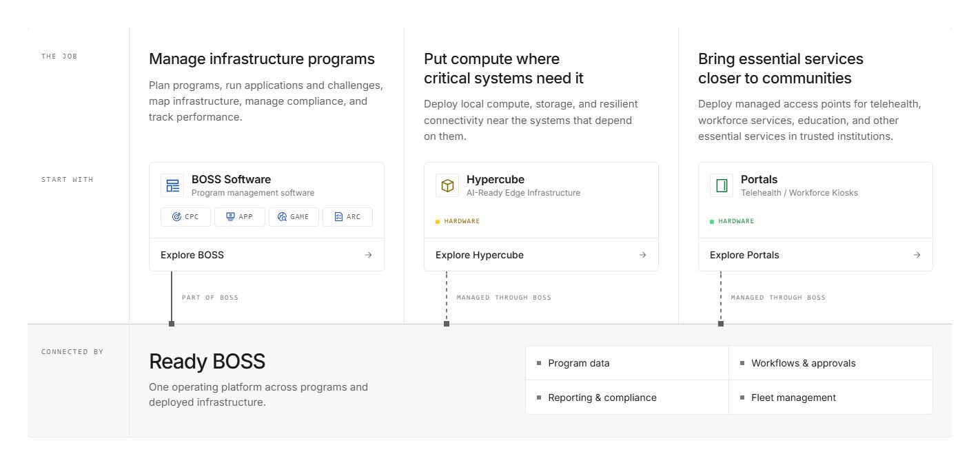
Task: Open the GAME module chip
Action: (294, 217)
